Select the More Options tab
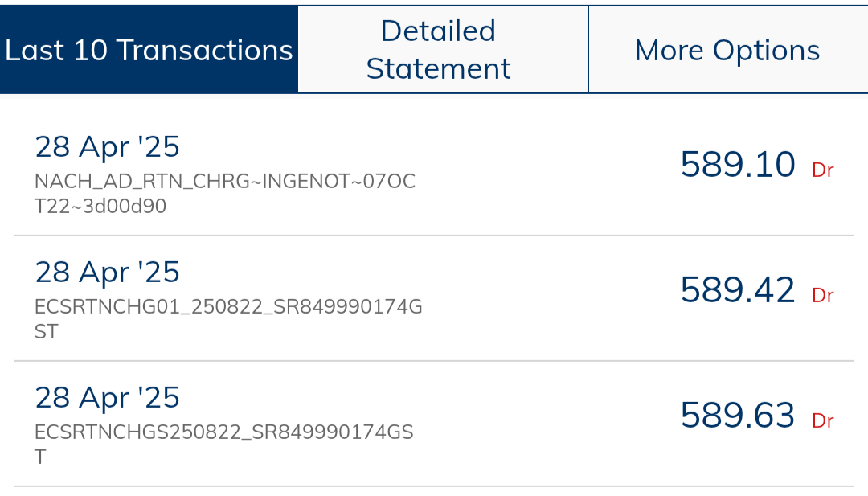The width and height of the screenshot is (868, 496). [x=727, y=50]
